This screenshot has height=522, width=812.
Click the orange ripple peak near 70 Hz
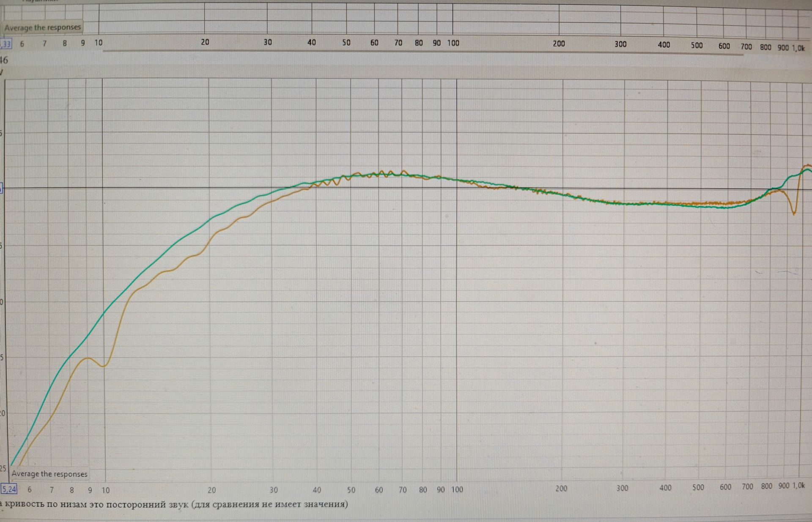(x=404, y=171)
